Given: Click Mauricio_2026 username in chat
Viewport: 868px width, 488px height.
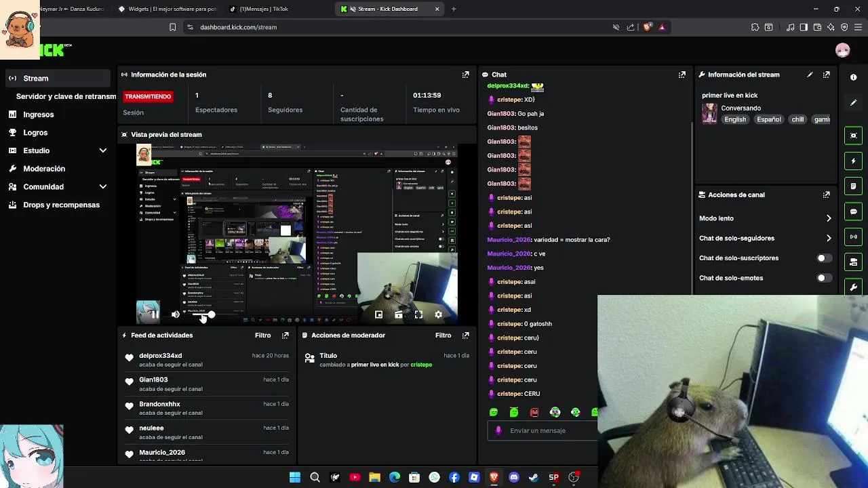Looking at the screenshot, I should pos(509,240).
